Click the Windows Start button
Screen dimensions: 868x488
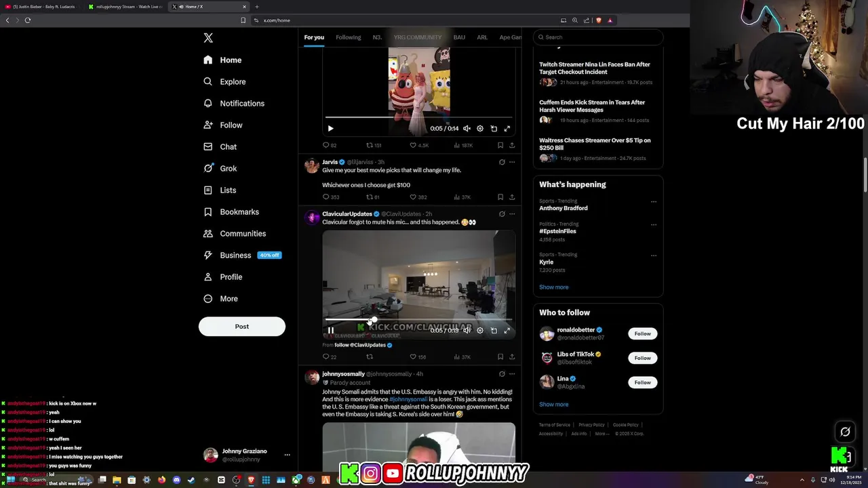pos(11,480)
